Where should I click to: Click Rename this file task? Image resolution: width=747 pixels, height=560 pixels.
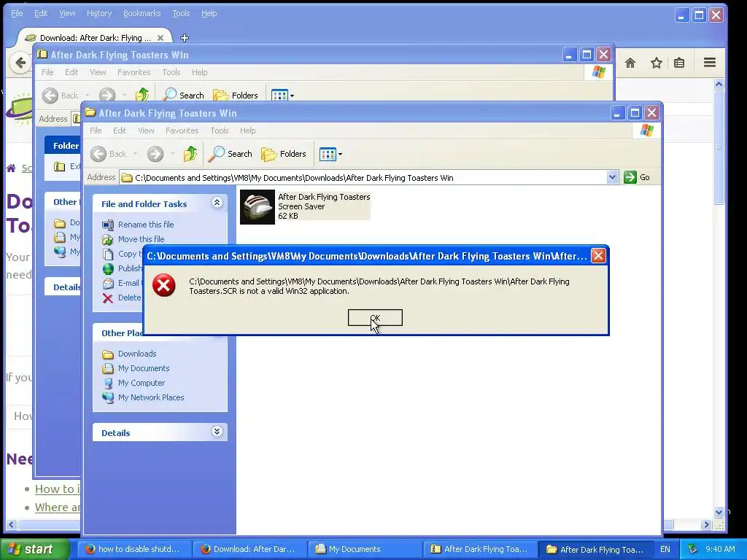pos(146,225)
